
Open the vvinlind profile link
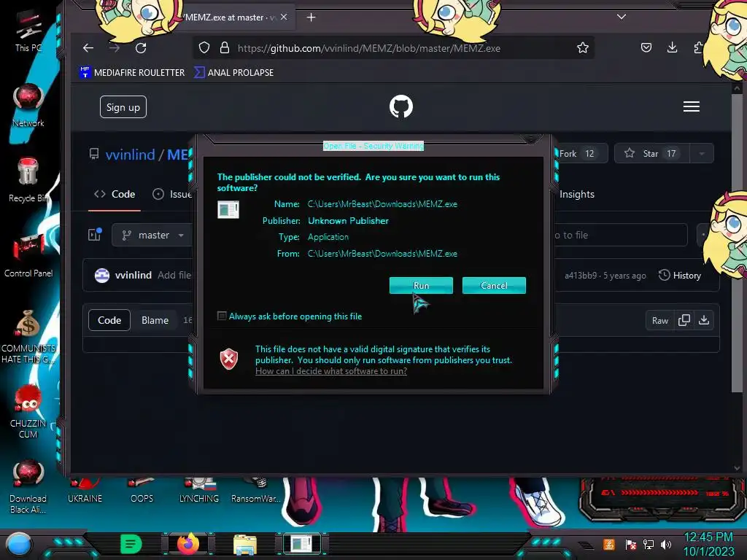[130, 155]
